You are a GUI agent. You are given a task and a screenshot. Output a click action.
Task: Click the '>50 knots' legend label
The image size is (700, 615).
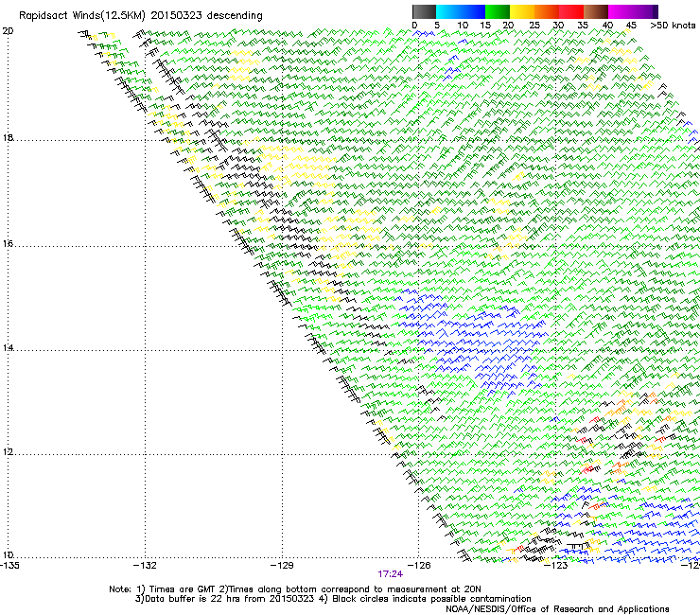tap(673, 26)
